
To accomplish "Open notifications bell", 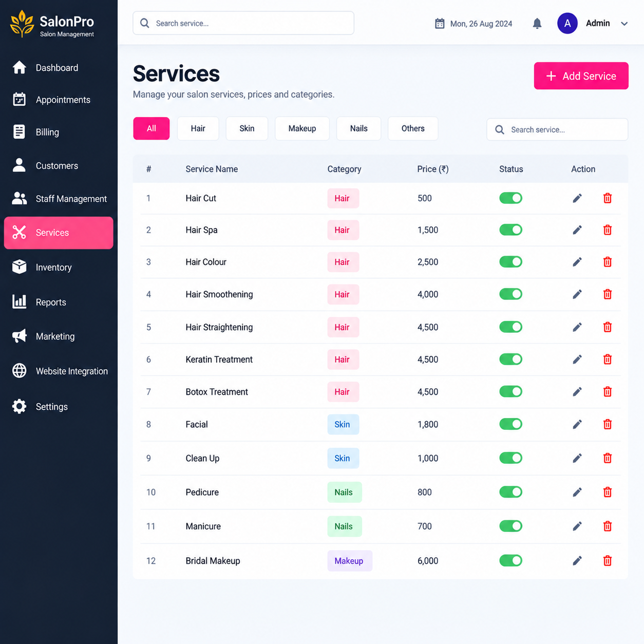I will tap(537, 24).
